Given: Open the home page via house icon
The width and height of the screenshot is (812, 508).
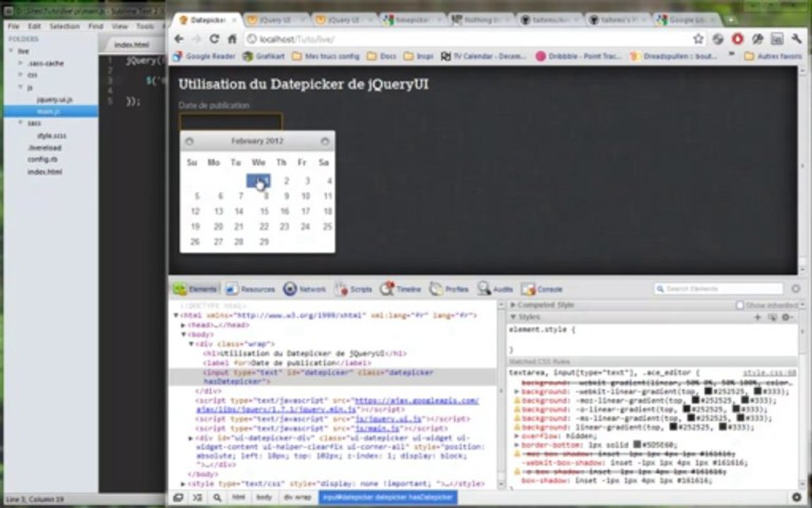Looking at the screenshot, I should pos(232,39).
